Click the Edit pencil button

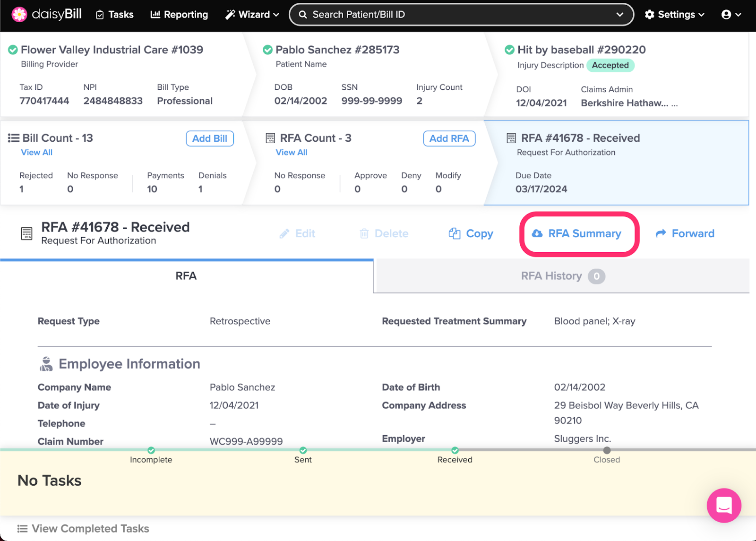(297, 234)
